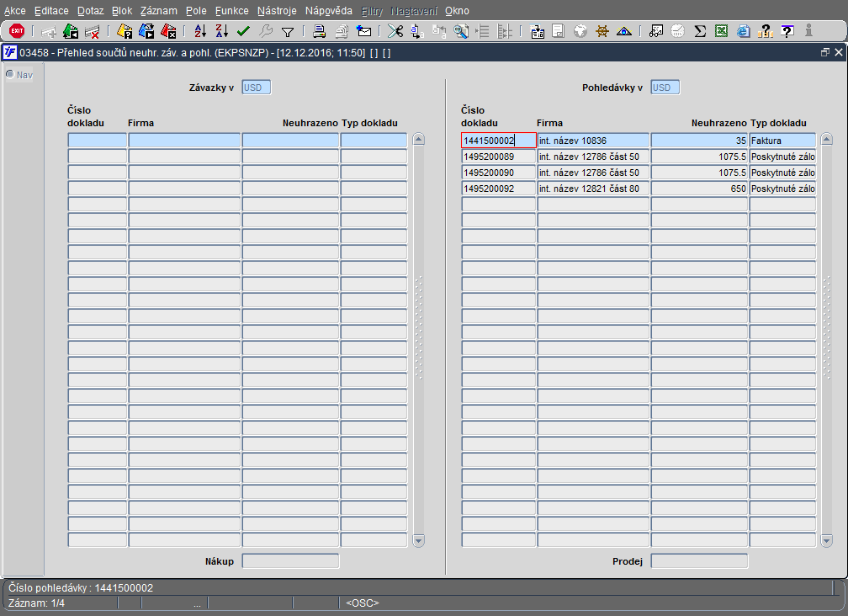Sort ascending with the A-Z icon
The width and height of the screenshot is (848, 616).
point(200,31)
